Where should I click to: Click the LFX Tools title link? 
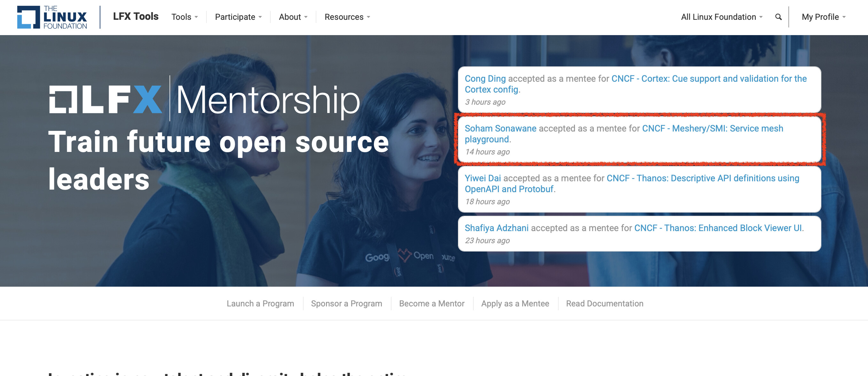(x=136, y=17)
